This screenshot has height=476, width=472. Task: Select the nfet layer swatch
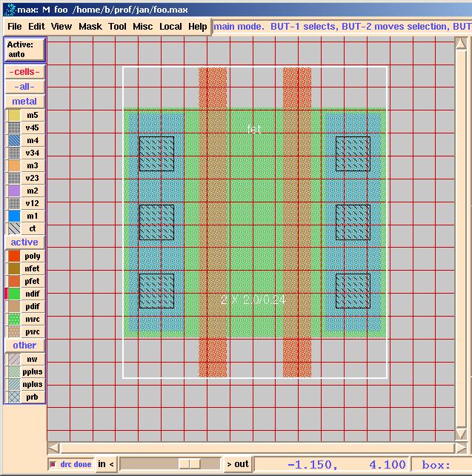coord(14,268)
